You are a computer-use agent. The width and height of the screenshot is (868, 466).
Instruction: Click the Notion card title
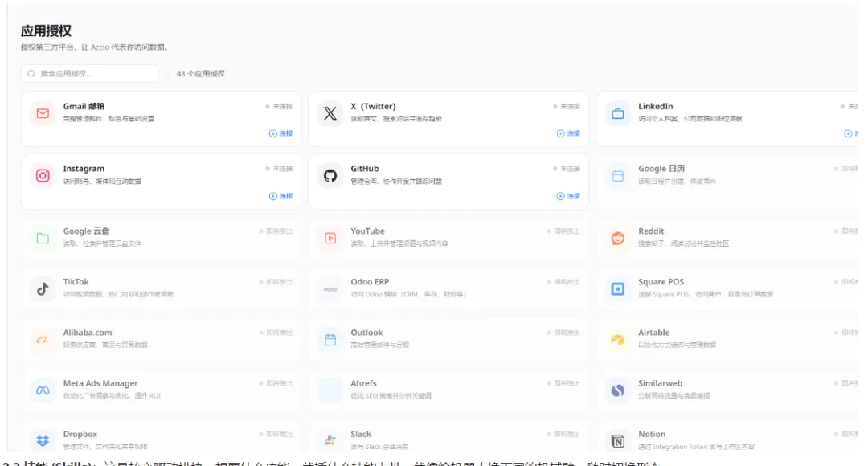point(652,435)
